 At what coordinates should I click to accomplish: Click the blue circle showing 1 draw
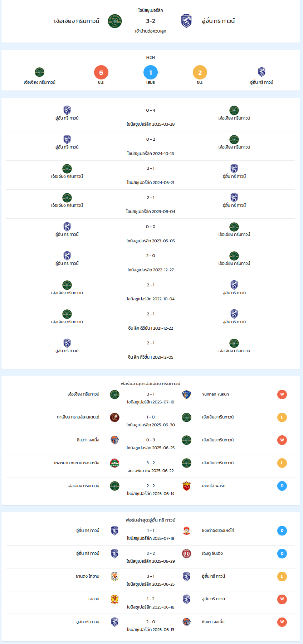coord(151,73)
